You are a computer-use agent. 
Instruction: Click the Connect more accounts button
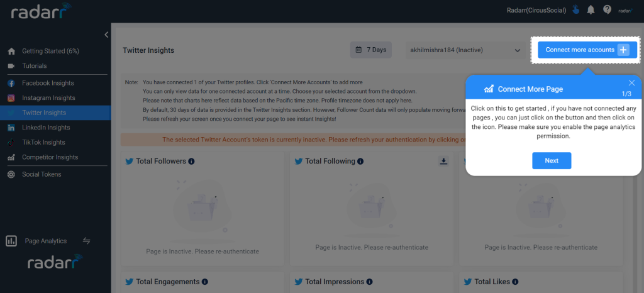tap(587, 50)
